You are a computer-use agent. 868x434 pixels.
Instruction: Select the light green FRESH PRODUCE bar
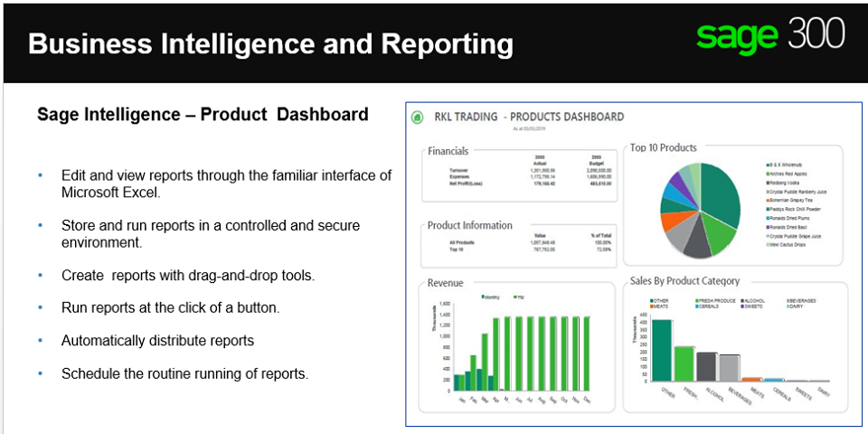pyautogui.click(x=684, y=363)
